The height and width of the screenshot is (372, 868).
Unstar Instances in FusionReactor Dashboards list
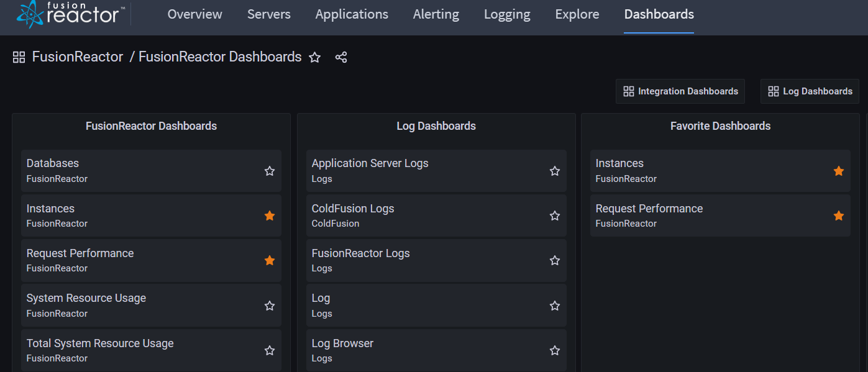(x=270, y=215)
